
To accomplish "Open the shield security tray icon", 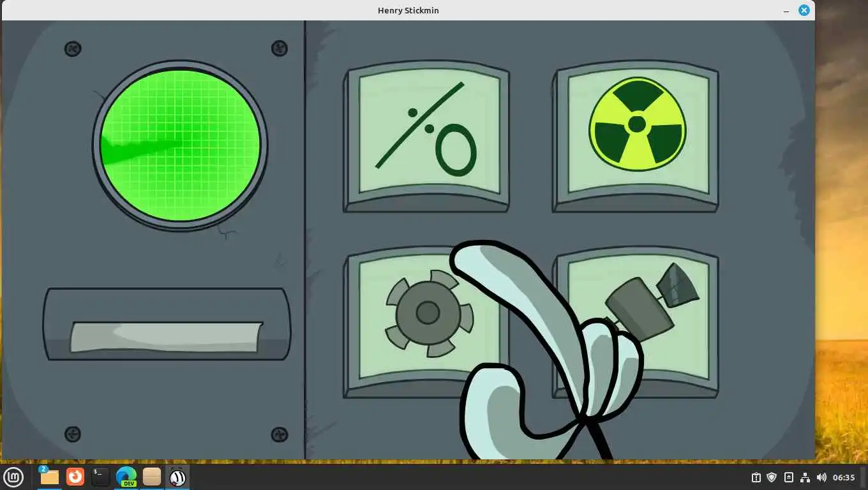I will pos(772,477).
